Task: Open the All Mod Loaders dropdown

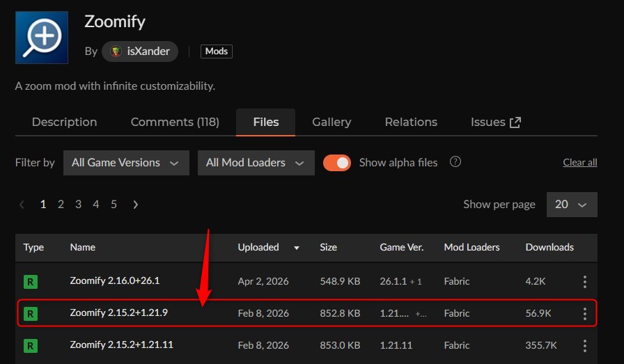Action: pyautogui.click(x=256, y=162)
